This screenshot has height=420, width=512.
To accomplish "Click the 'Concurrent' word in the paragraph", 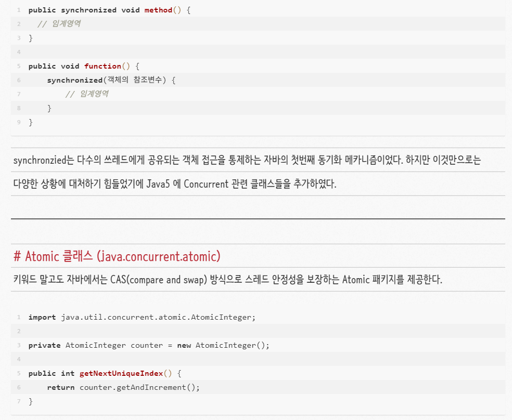I will (x=206, y=184).
